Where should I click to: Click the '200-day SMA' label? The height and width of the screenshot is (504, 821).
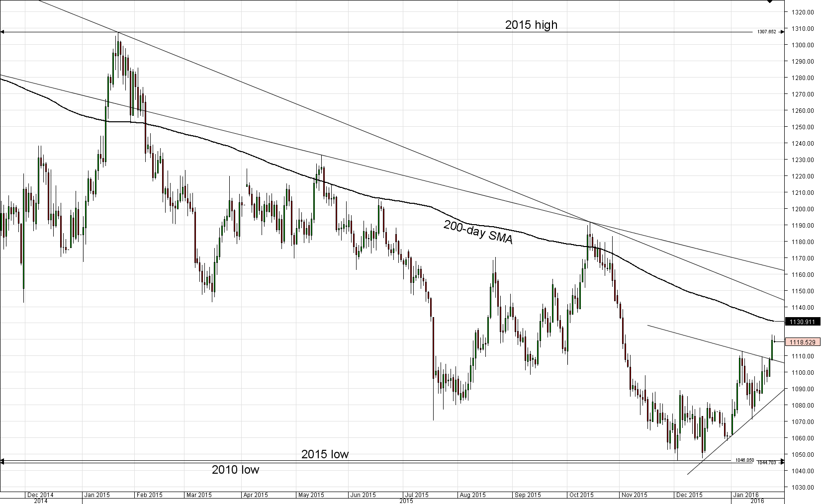click(478, 232)
